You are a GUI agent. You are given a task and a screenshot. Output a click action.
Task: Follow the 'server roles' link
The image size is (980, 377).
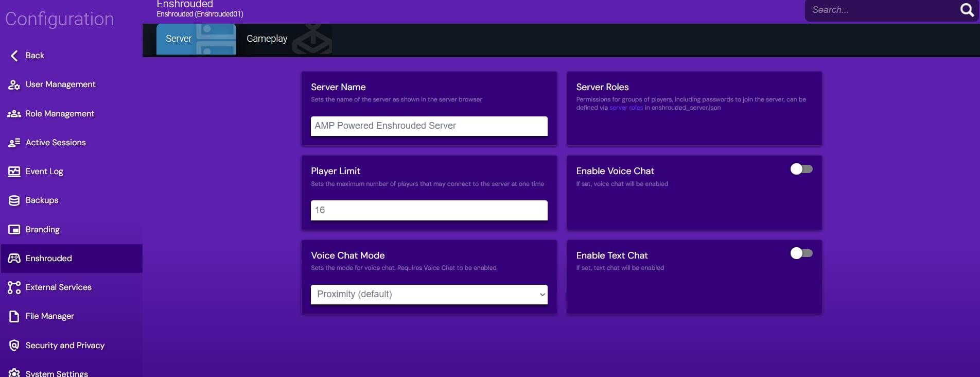click(626, 108)
